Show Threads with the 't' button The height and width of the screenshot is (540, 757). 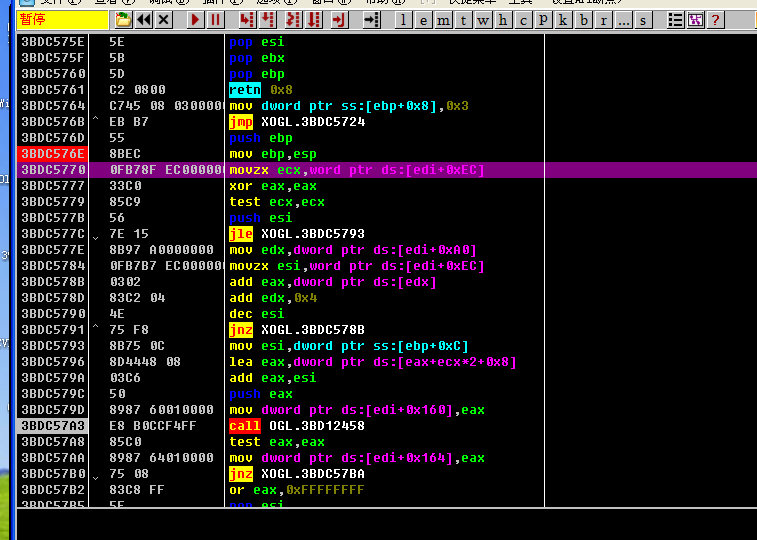point(463,20)
